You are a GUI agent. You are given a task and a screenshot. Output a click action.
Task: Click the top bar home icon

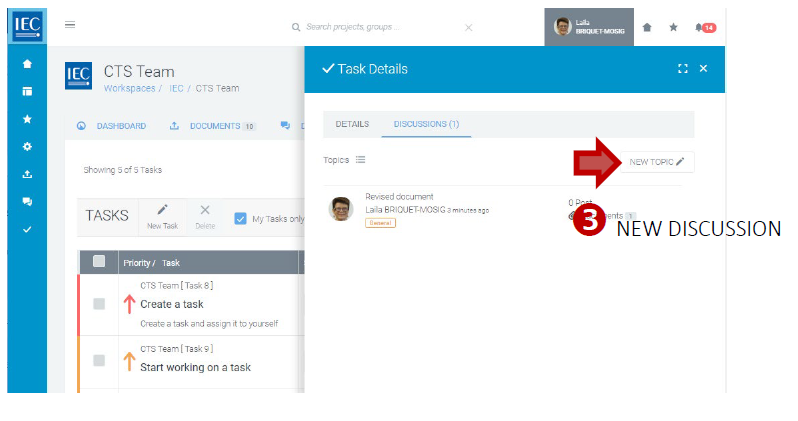647,27
